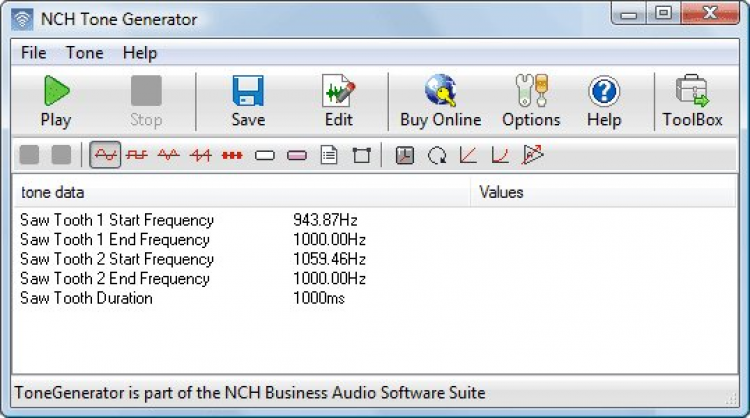Screen dimensions: 750x418
Task: Click the NCH Tone Generator title bar icon
Action: point(22,19)
